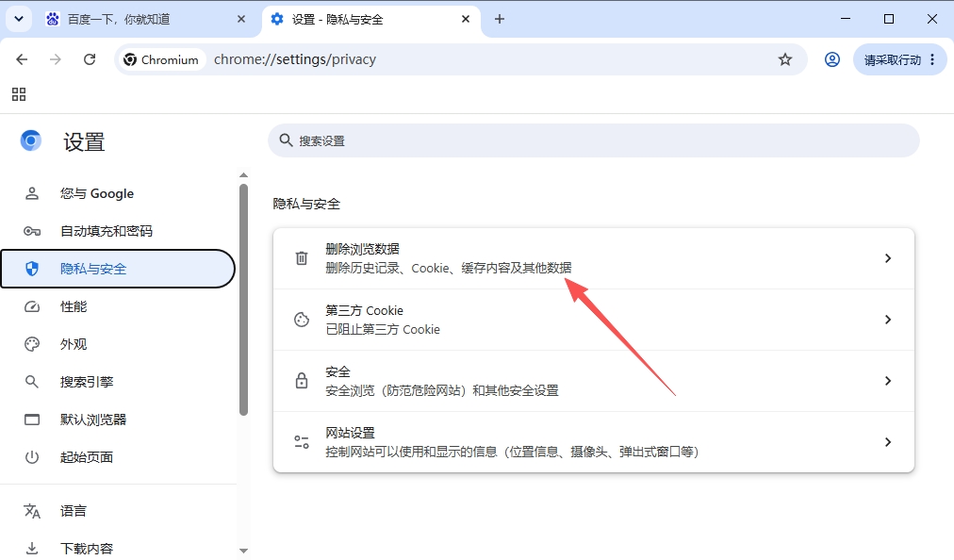Click the shield icon beside 隐私与安全

[x=32, y=269]
